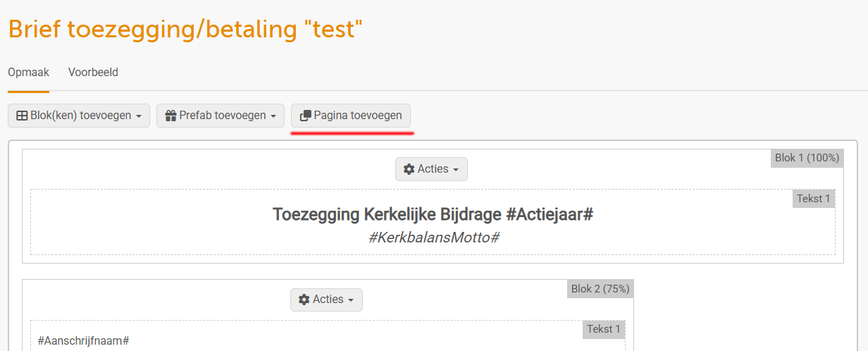Click the Brief toezegging/betaling page title
The height and width of the screenshot is (351, 868).
185,30
